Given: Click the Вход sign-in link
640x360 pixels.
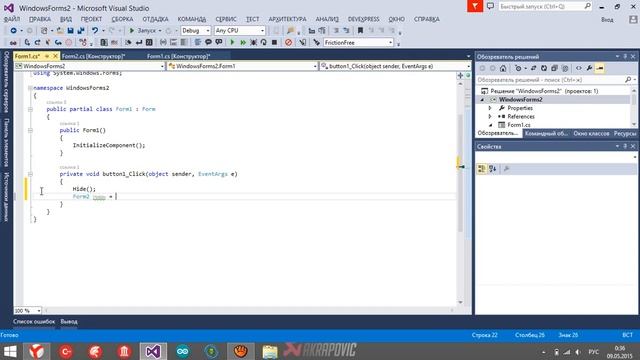Looking at the screenshot, I should [607, 20].
